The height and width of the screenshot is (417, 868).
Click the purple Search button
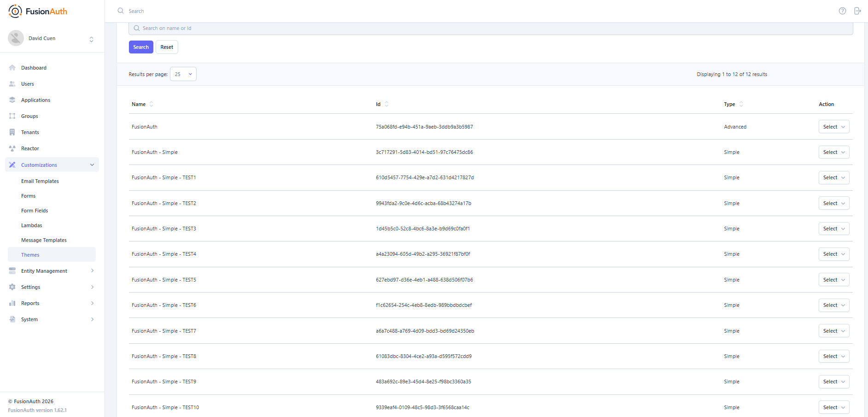point(141,47)
